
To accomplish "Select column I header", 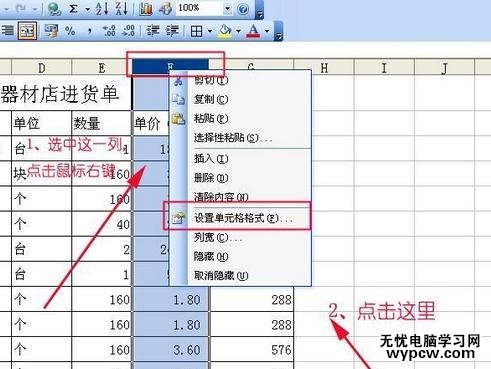I will (384, 68).
